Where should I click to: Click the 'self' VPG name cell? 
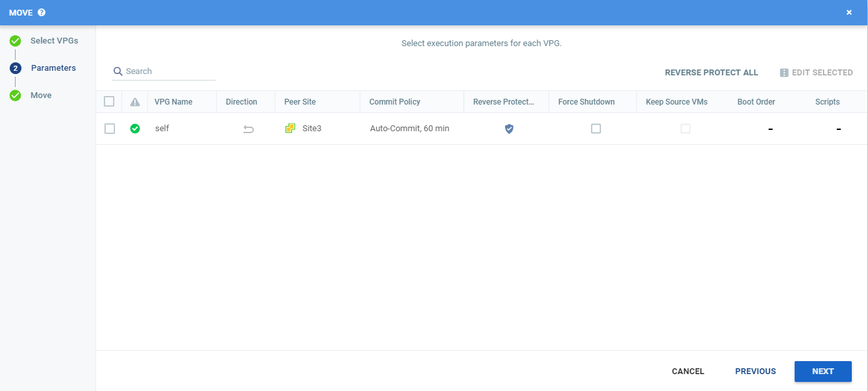162,129
